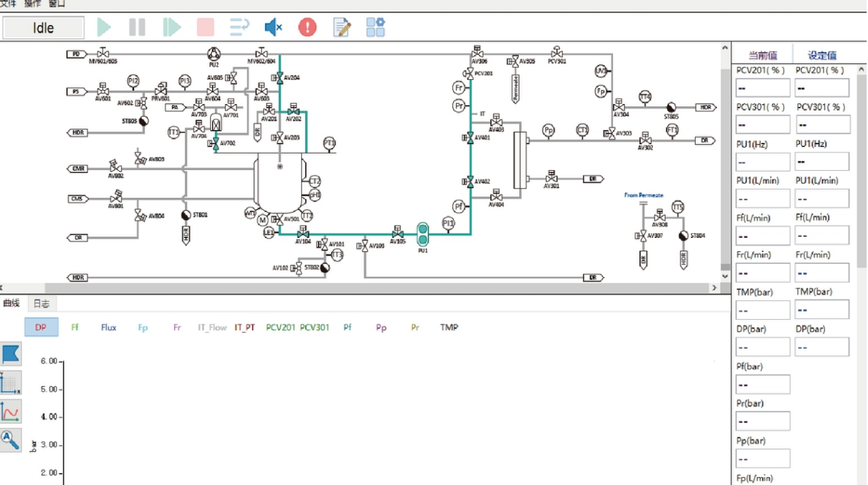The height and width of the screenshot is (485, 868).
Task: Click the Idle status button
Action: (x=43, y=28)
